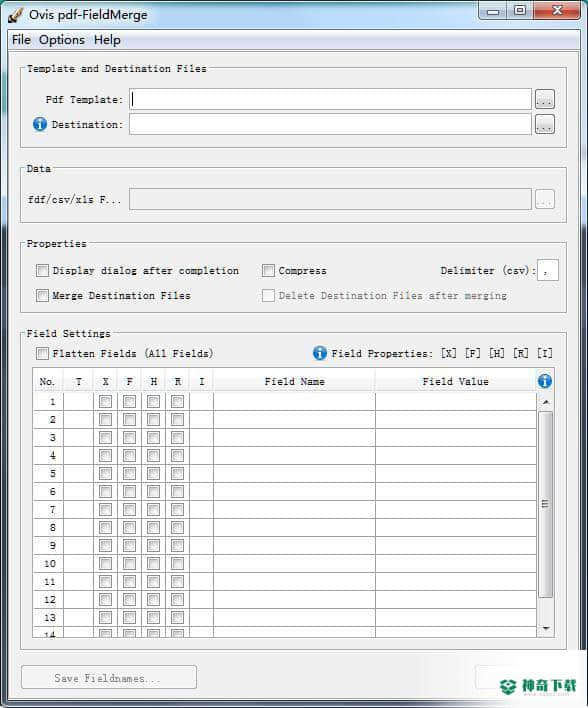Click the Field Value cell in row 6
This screenshot has height=708, width=588.
point(455,492)
